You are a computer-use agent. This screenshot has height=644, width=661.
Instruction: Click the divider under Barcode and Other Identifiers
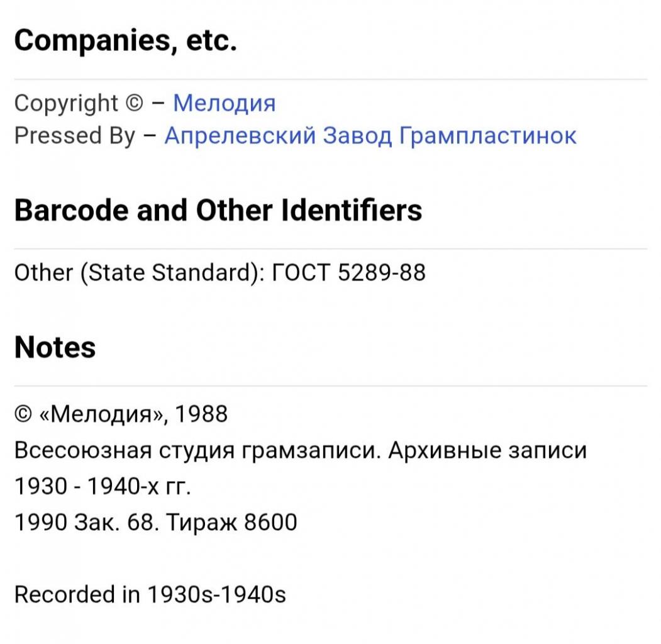(331, 248)
